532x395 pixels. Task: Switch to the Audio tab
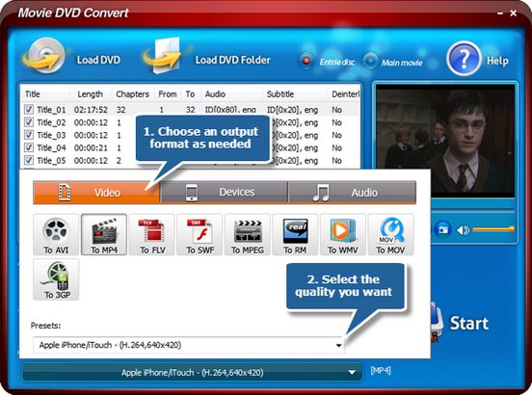click(x=352, y=193)
